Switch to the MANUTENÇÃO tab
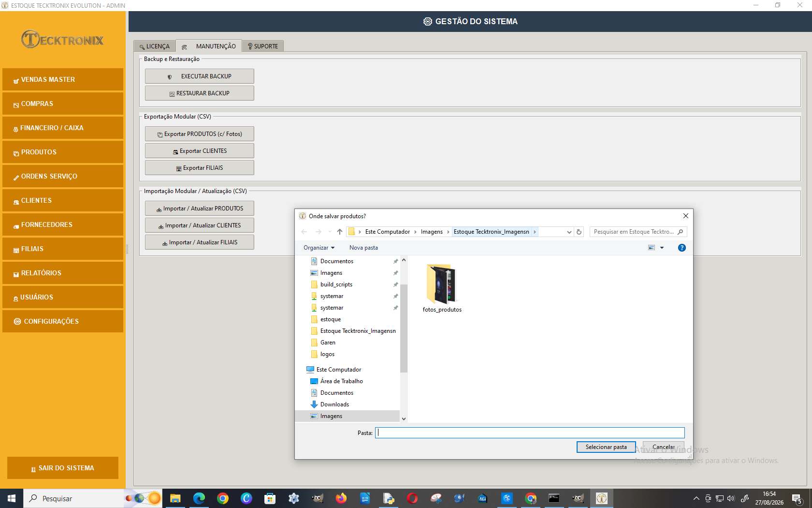Screen dimensions: 812x508 [209, 46]
